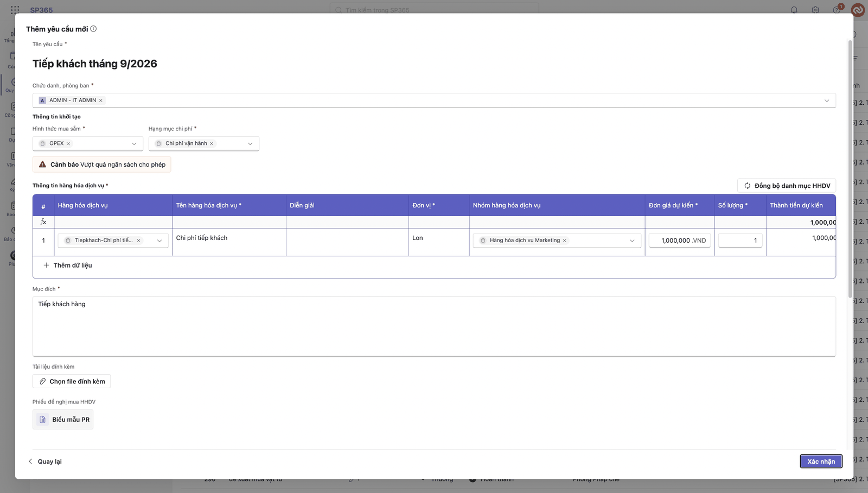Image resolution: width=868 pixels, height=493 pixels.
Task: Open the app launcher grid in the SP365 header
Action: pyautogui.click(x=15, y=10)
